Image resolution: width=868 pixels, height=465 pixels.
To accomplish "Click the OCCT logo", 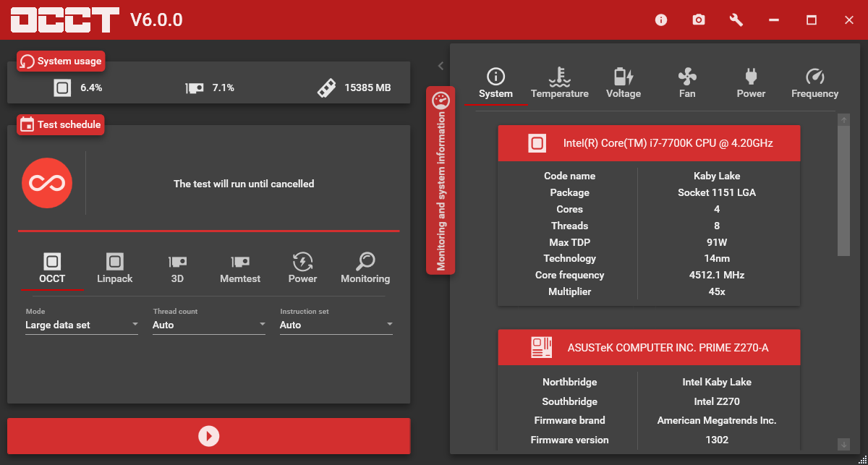I will coord(65,20).
